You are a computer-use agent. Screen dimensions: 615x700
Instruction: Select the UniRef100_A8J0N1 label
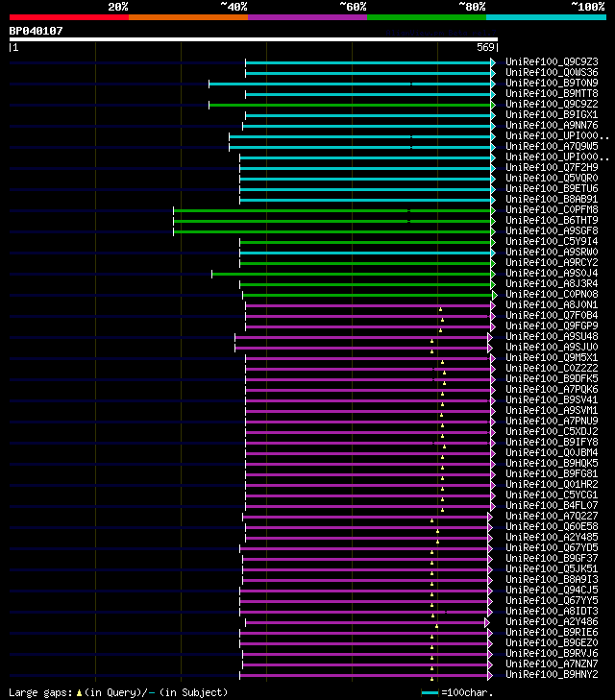pyautogui.click(x=552, y=305)
